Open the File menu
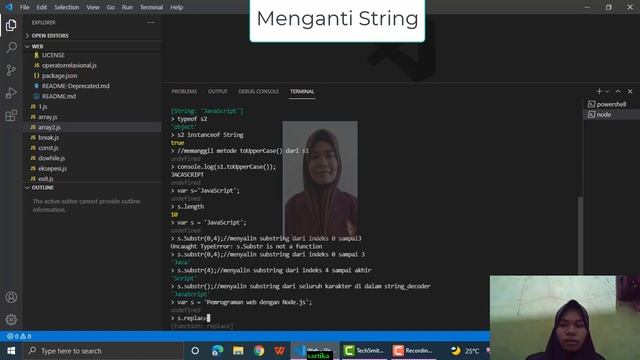 (24, 7)
